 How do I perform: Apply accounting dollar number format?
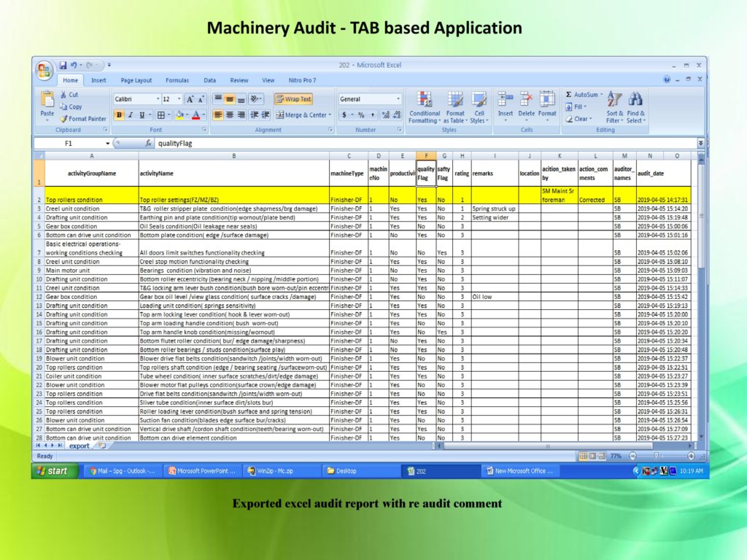(344, 114)
